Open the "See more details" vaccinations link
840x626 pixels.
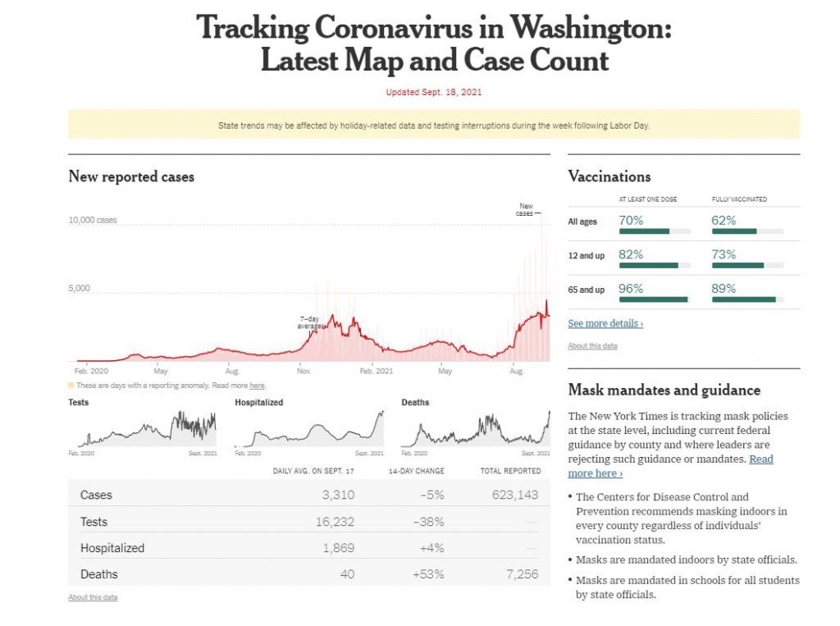605,324
